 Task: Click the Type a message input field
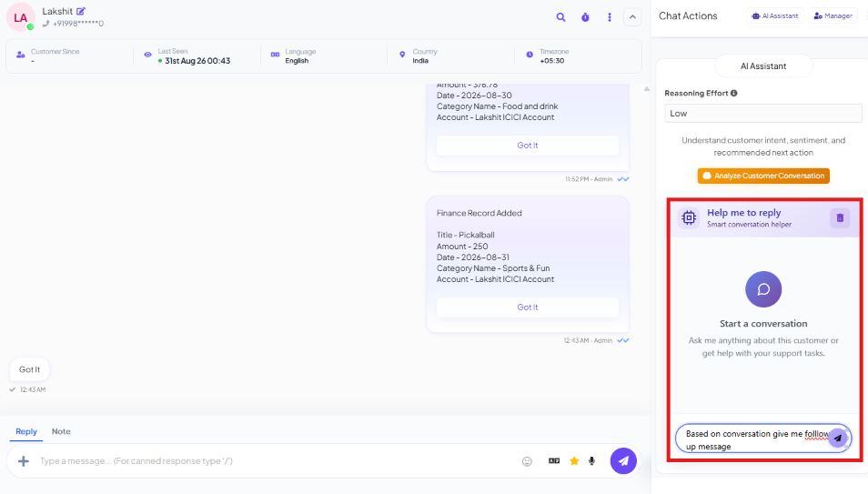pos(277,460)
